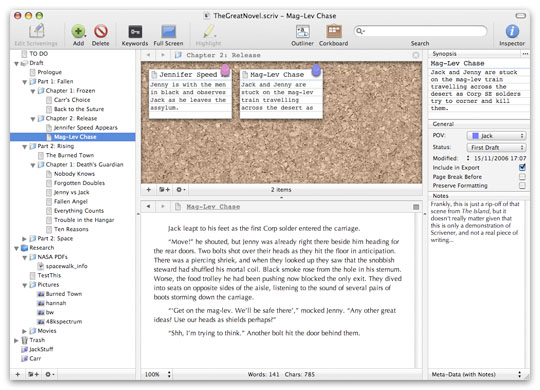This screenshot has width=540, height=390.
Task: Select TO DO item in binder
Action: click(x=39, y=53)
